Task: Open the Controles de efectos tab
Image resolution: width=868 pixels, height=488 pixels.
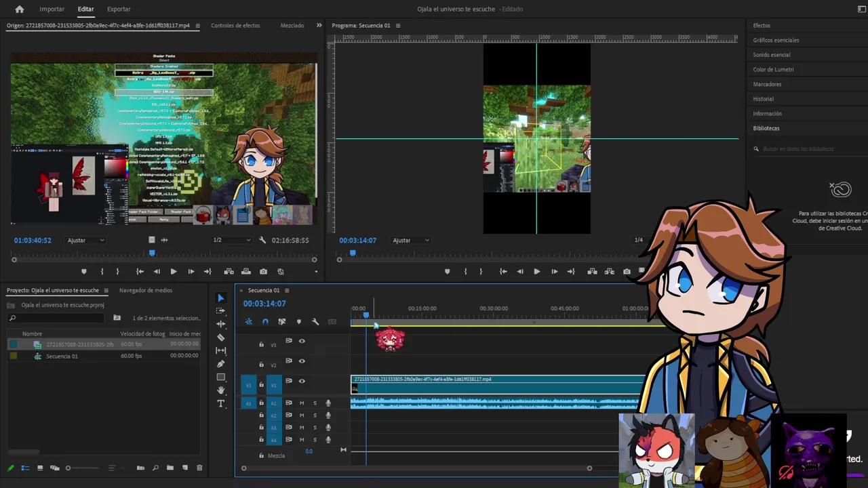Action: tap(235, 26)
